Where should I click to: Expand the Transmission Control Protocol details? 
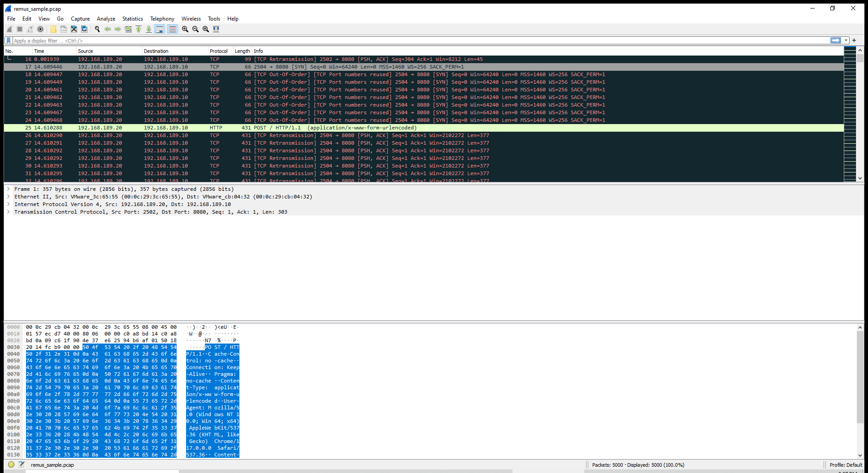[x=7, y=211]
